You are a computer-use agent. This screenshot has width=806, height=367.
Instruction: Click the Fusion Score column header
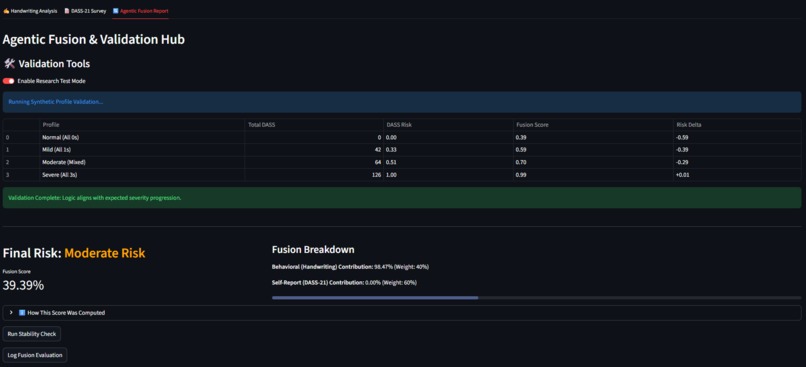click(593, 125)
